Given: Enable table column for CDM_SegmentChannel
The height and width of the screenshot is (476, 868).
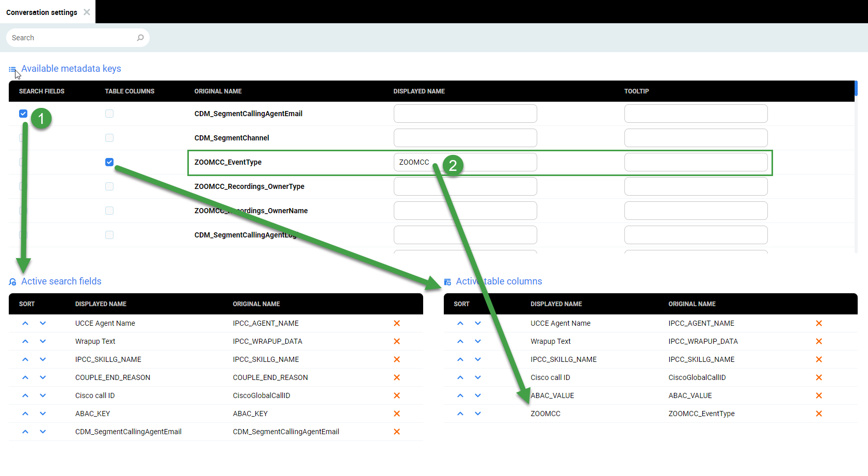Looking at the screenshot, I should pyautogui.click(x=109, y=138).
